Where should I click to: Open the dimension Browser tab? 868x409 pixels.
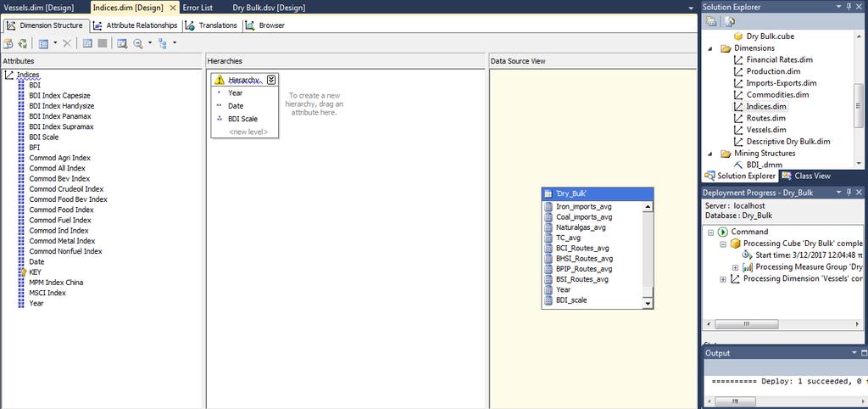[x=265, y=25]
